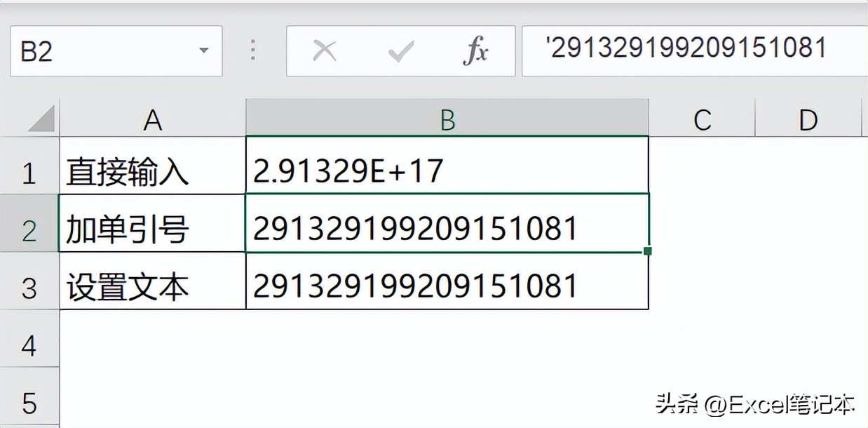Select cell A3 labeled 设置文本
The height and width of the screenshot is (428, 868).
152,287
